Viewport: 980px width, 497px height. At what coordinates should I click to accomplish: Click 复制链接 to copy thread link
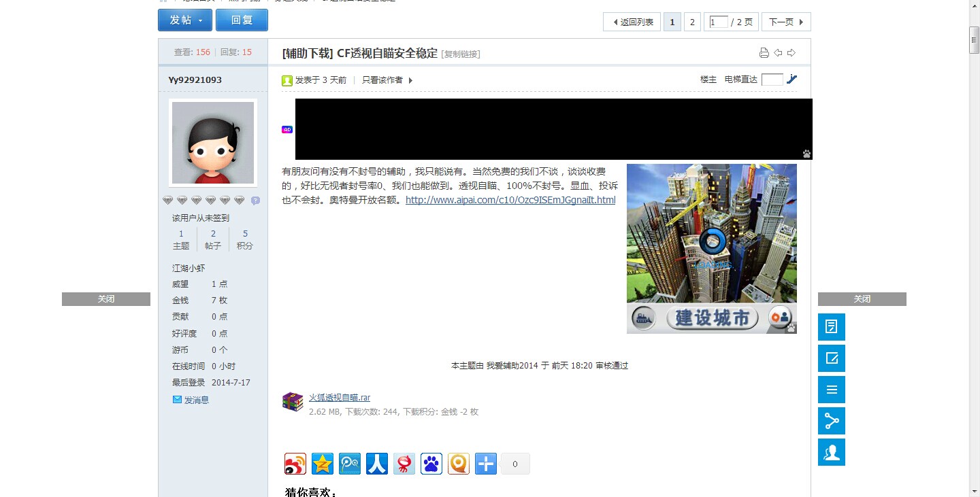point(461,54)
